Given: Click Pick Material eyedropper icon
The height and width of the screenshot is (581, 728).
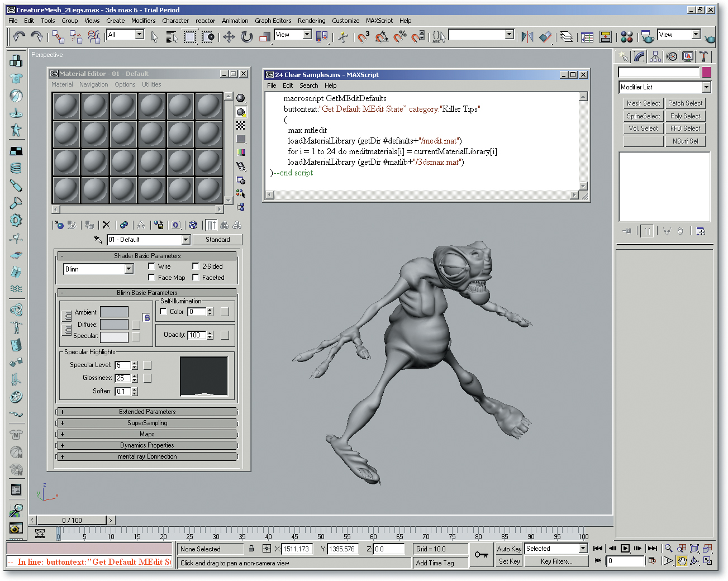Looking at the screenshot, I should click(98, 240).
